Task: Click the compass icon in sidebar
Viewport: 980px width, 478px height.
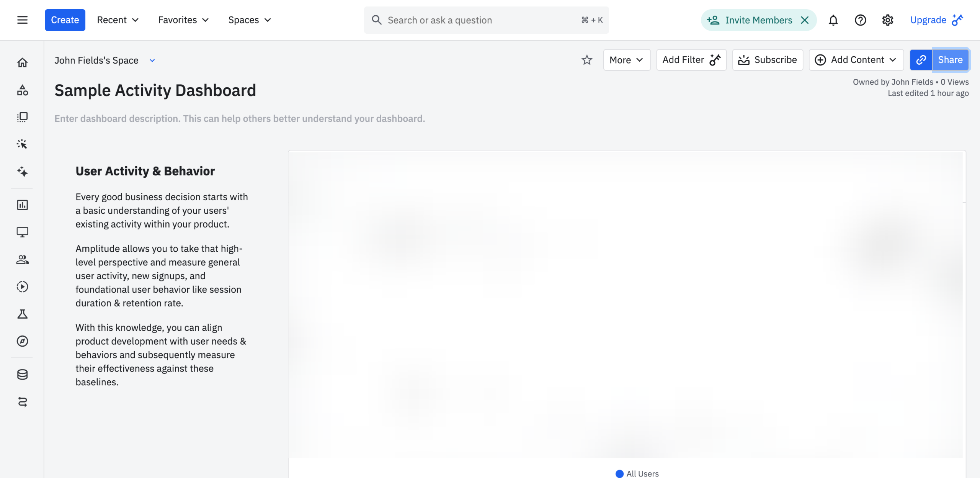Action: [22, 341]
